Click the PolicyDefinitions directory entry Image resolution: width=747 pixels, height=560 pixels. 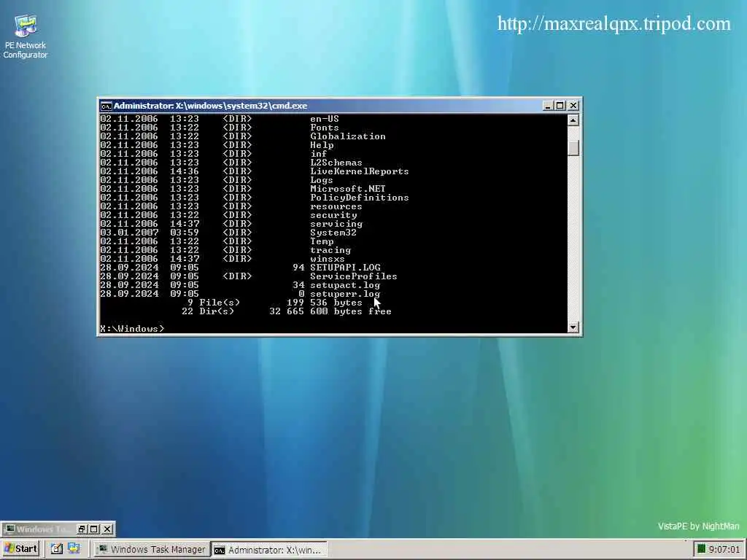[359, 197]
